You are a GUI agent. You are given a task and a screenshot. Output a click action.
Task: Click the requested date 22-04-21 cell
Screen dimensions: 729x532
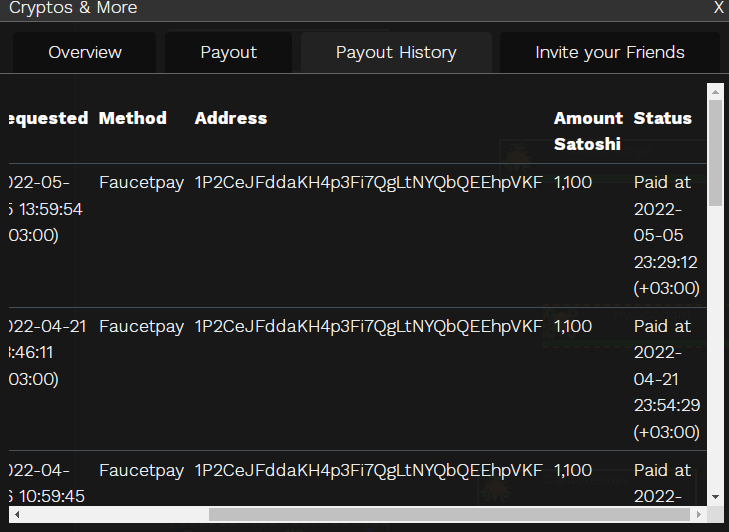tap(47, 353)
